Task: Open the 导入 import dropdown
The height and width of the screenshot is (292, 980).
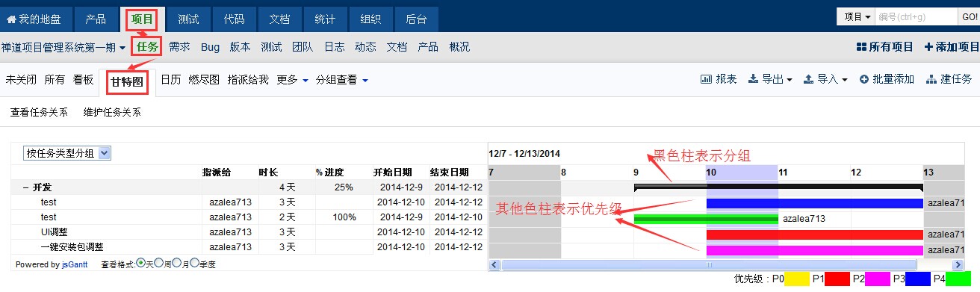Action: point(825,79)
